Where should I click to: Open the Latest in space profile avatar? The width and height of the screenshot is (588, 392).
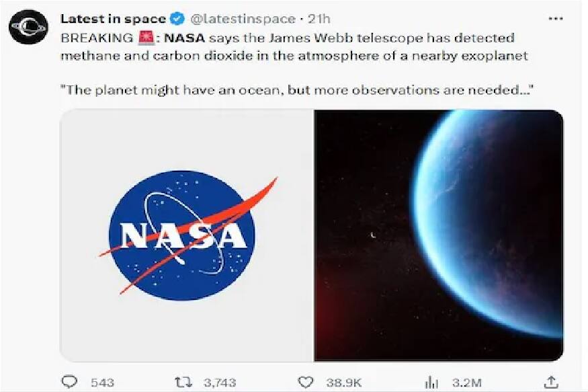click(28, 27)
